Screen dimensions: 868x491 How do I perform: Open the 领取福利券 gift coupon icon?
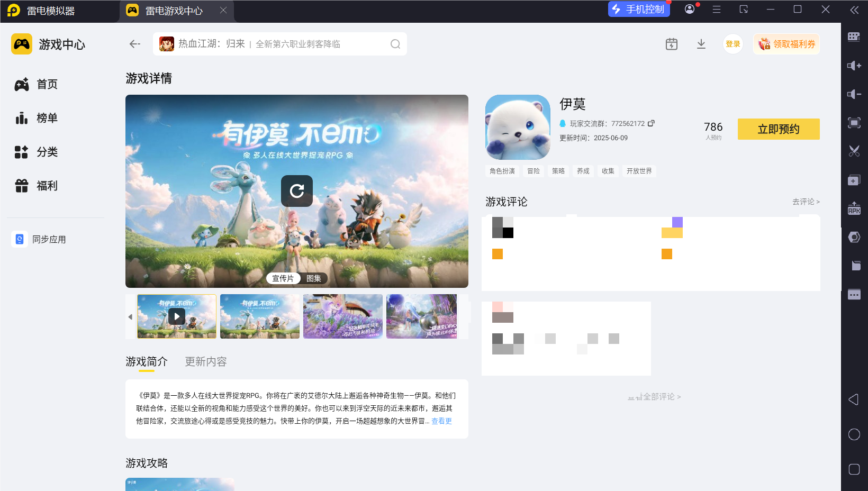point(785,44)
